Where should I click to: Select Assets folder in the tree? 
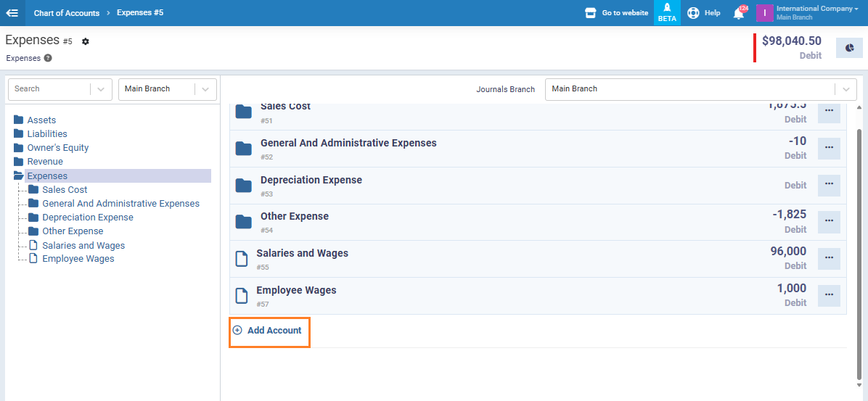click(41, 120)
